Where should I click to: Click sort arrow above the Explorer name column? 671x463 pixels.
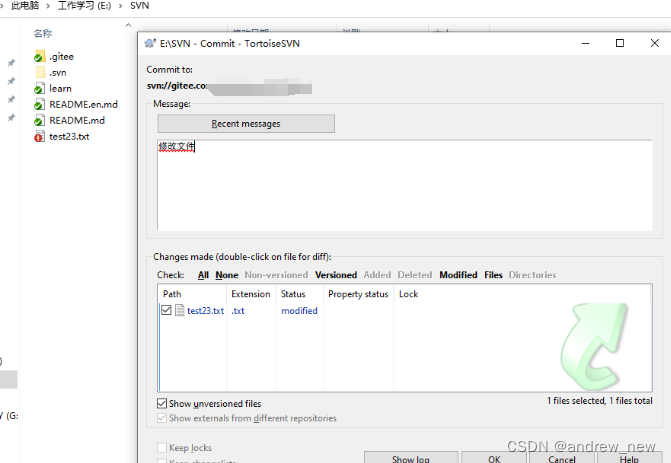pos(128,25)
